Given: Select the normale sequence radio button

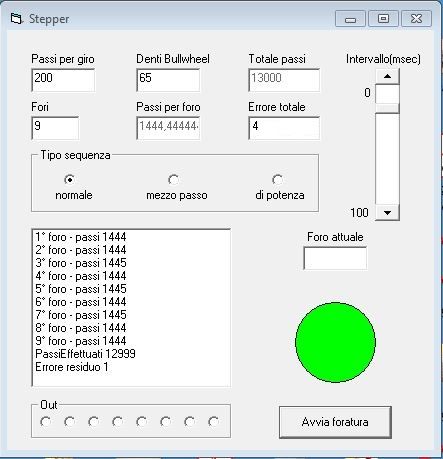Looking at the screenshot, I should [69, 180].
